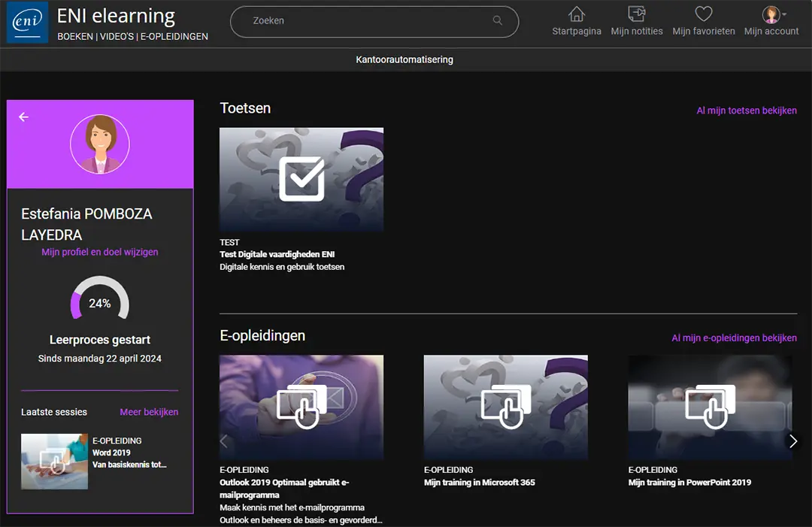The width and height of the screenshot is (812, 527).
Task: Open the Word 2019 session thumbnail
Action: click(54, 462)
